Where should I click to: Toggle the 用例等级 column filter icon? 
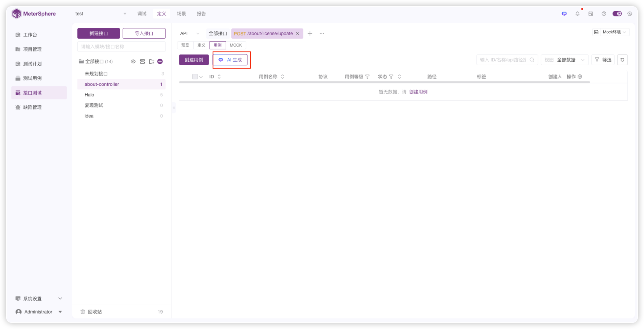(367, 77)
